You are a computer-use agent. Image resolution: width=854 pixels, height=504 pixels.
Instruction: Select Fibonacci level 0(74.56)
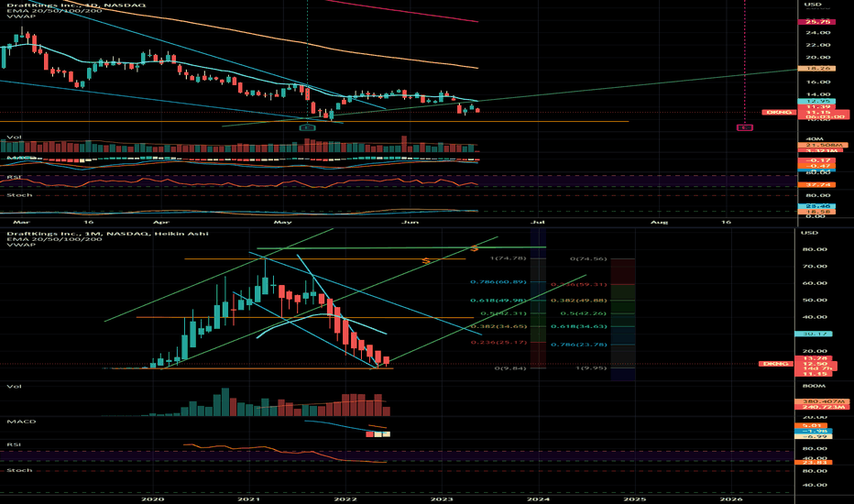point(588,258)
